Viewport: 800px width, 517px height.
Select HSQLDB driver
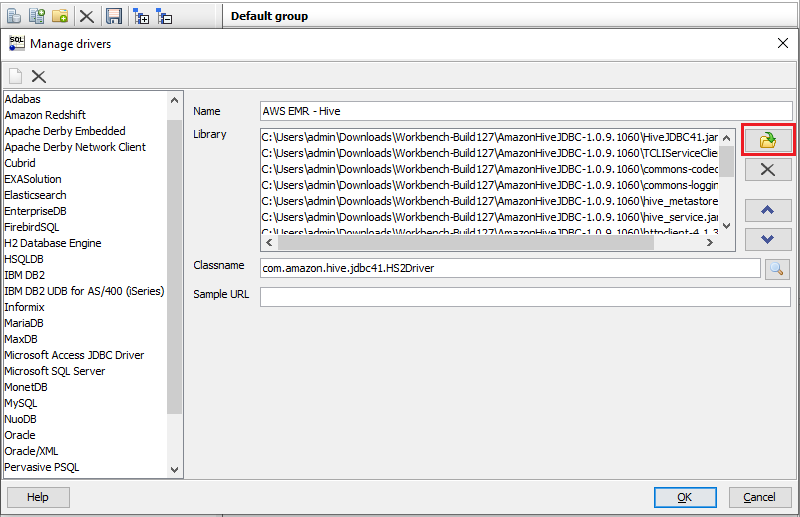(x=85, y=259)
